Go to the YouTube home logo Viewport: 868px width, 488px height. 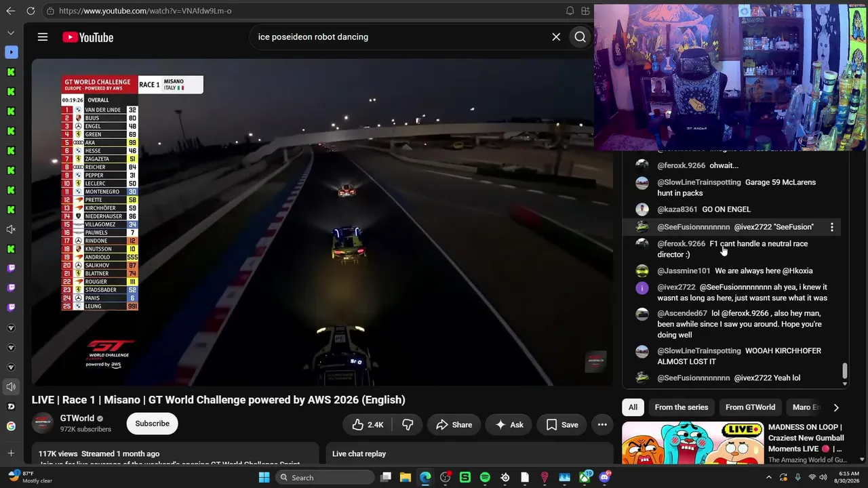click(x=87, y=37)
